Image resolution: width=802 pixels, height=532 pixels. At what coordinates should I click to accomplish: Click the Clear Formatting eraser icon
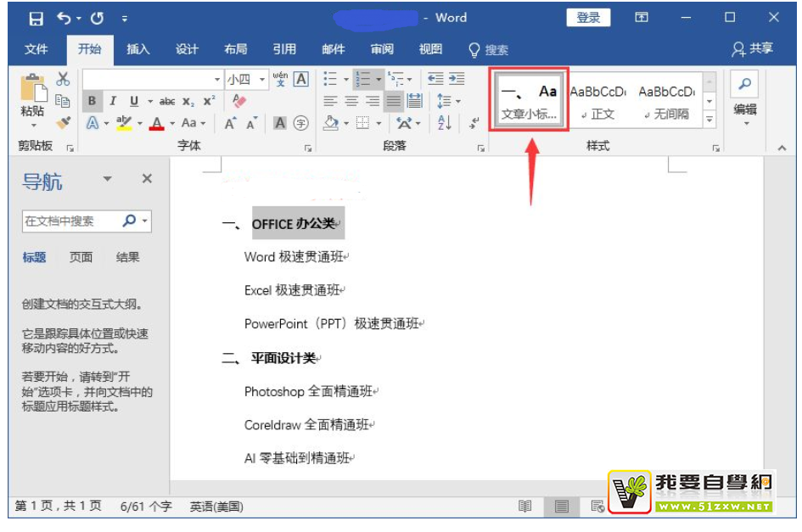[239, 101]
